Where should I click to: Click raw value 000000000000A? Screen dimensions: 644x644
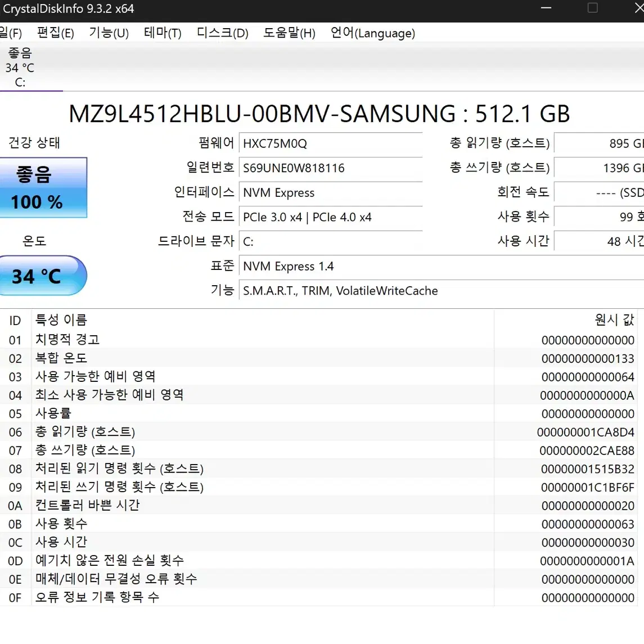pos(587,395)
